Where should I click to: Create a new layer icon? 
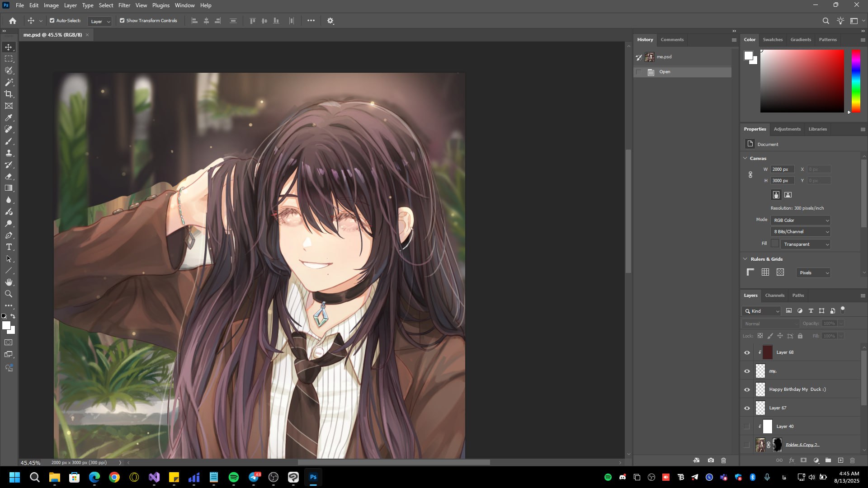tap(840, 460)
